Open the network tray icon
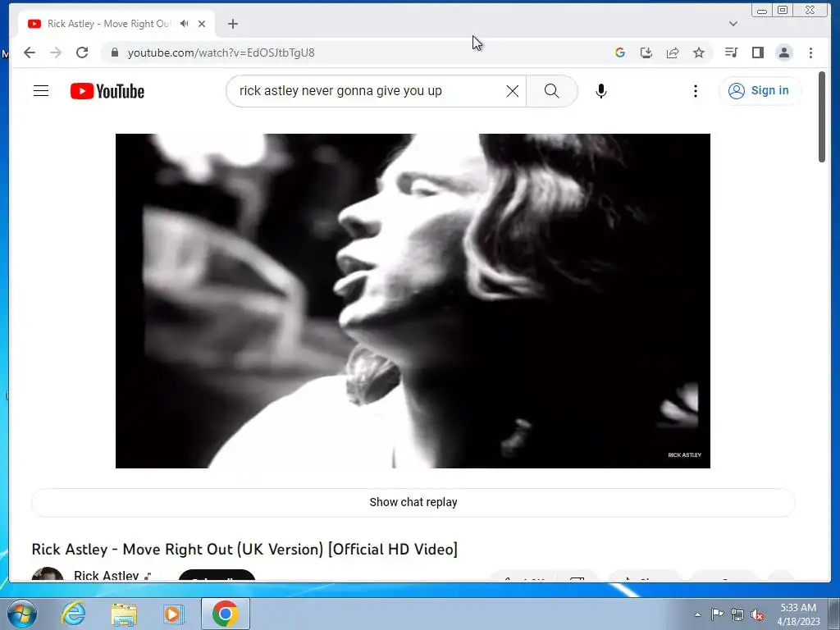The image size is (840, 630). pos(737,614)
